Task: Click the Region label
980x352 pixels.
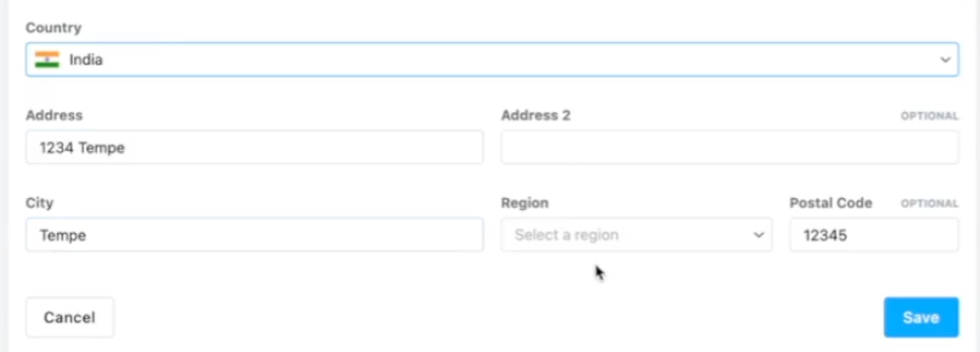Action: tap(525, 202)
